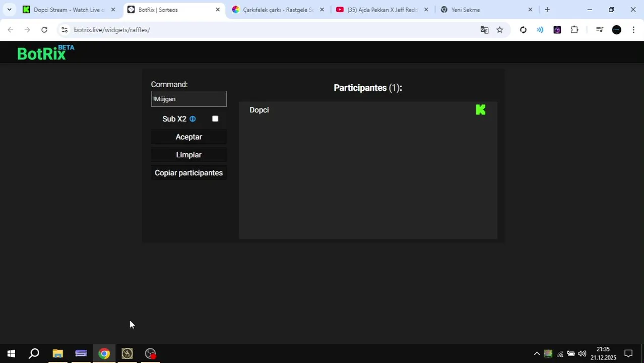The image size is (644, 363).
Task: Click Copiar participantes button
Action: click(188, 173)
